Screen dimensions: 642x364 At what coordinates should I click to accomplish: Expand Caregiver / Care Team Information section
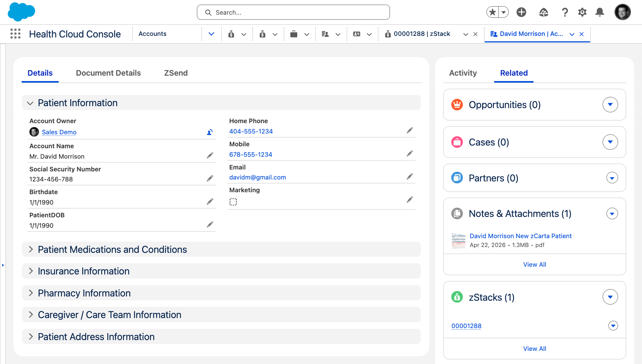221,315
